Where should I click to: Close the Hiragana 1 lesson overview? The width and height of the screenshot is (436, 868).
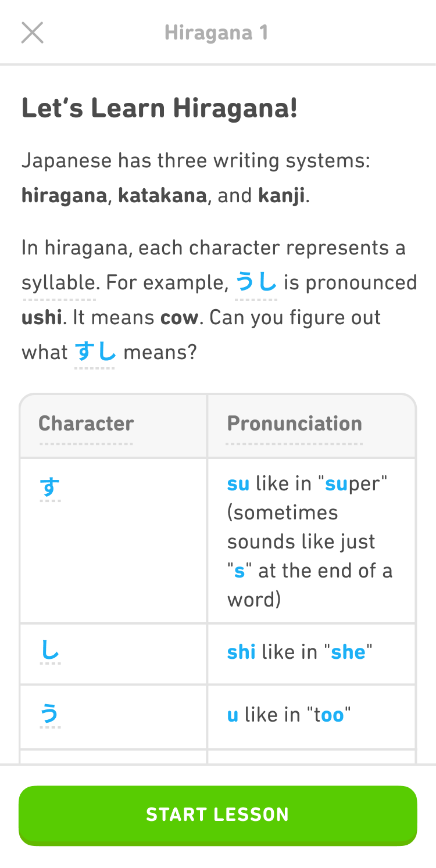pyautogui.click(x=32, y=33)
